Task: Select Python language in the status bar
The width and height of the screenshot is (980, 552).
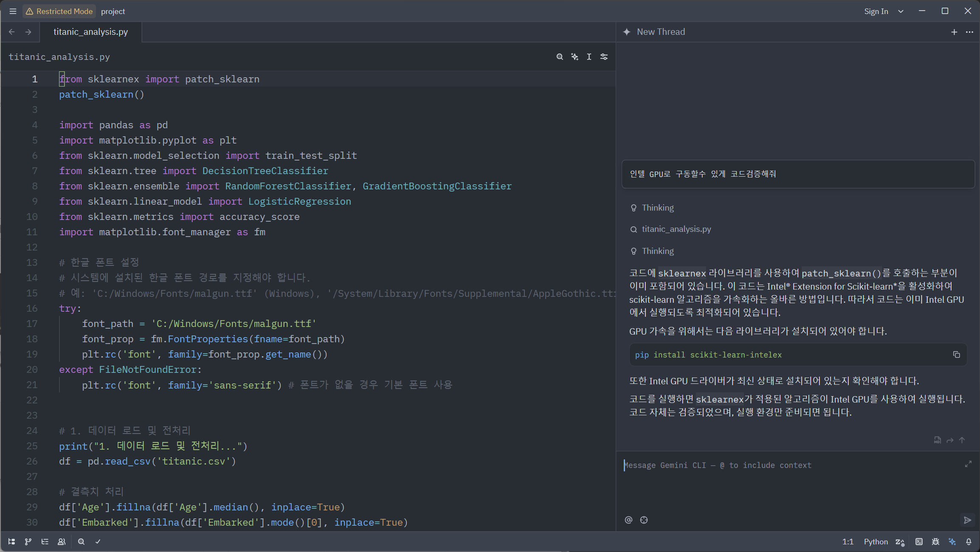Action: coord(876,541)
